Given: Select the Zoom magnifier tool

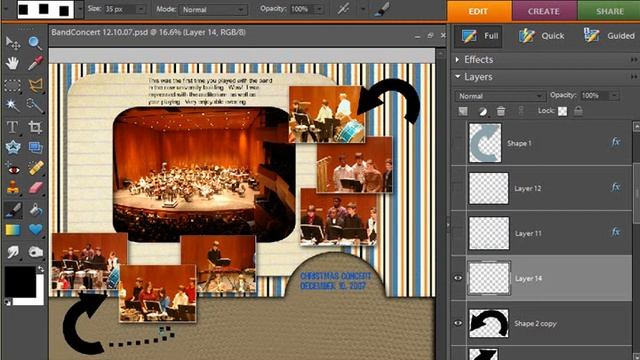Looking at the screenshot, I should pos(35,42).
